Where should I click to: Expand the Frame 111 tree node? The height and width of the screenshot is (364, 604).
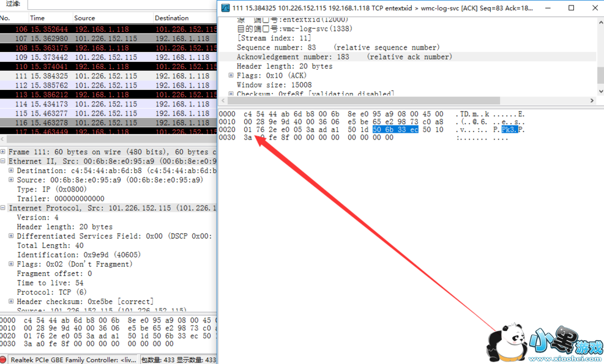(3, 152)
